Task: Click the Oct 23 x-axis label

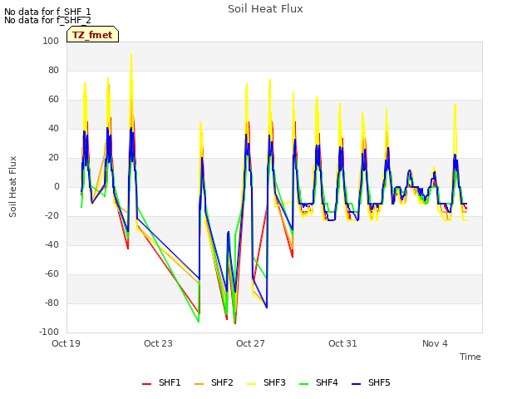Action: point(158,343)
